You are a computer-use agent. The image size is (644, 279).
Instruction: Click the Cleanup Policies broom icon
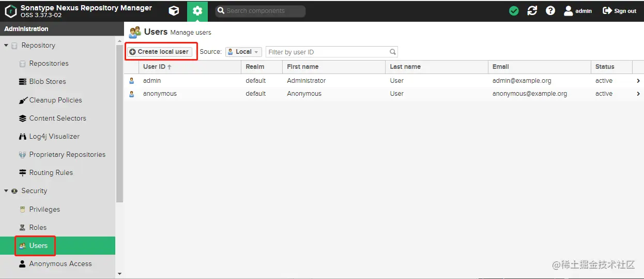pyautogui.click(x=22, y=100)
